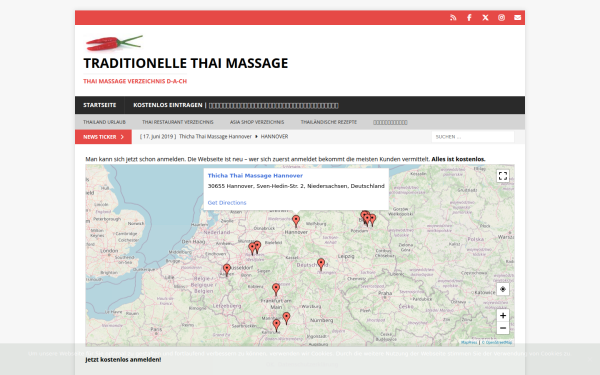The width and height of the screenshot is (600, 375).
Task: Open the X (Twitter) profile icon
Action: [x=485, y=18]
